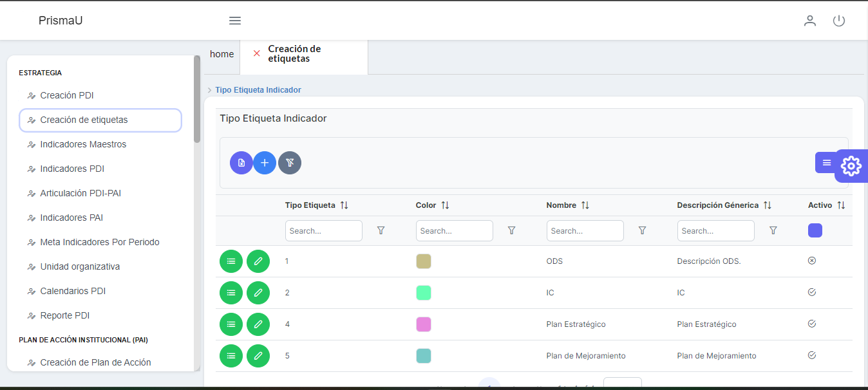Open row menu for Plan Estratégico
The height and width of the screenshot is (390, 868).
[x=231, y=324]
